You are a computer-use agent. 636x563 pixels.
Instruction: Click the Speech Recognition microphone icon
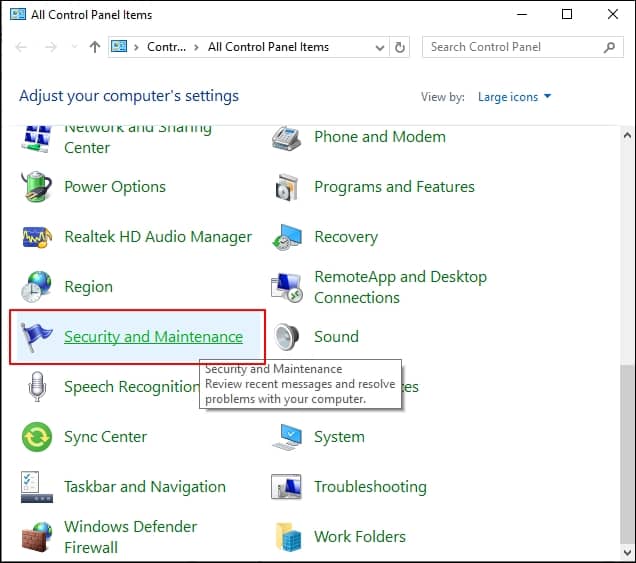pos(37,387)
